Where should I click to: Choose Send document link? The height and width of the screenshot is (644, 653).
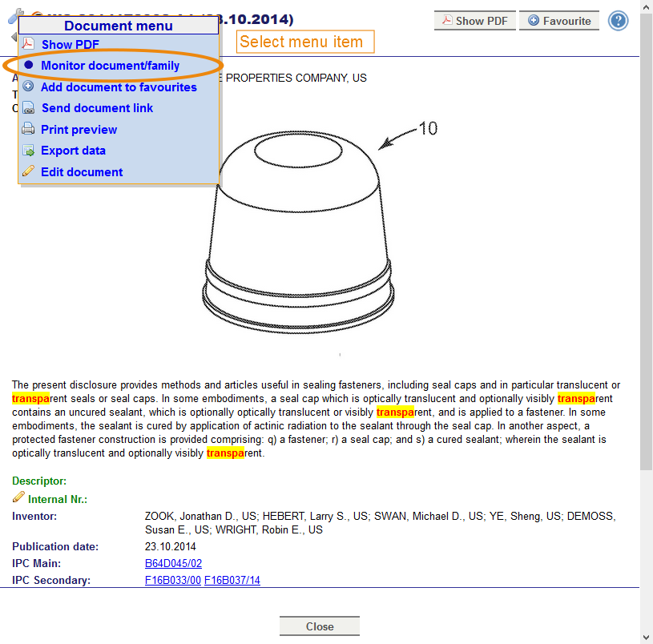click(97, 108)
